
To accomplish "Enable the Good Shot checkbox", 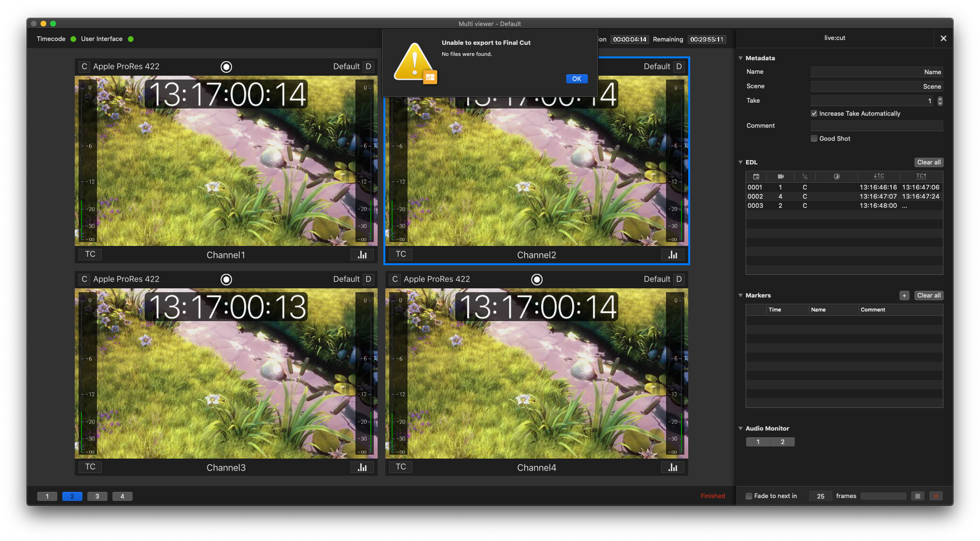I will (814, 139).
